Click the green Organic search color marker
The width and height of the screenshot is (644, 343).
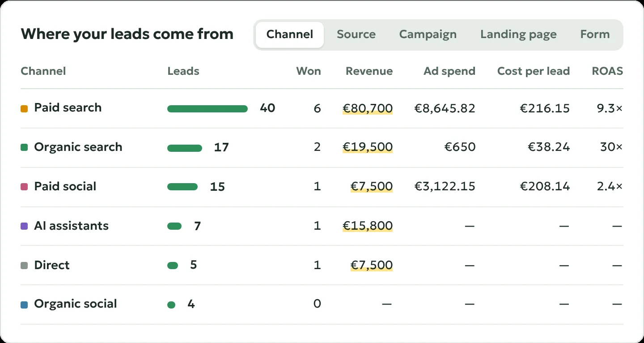point(25,147)
